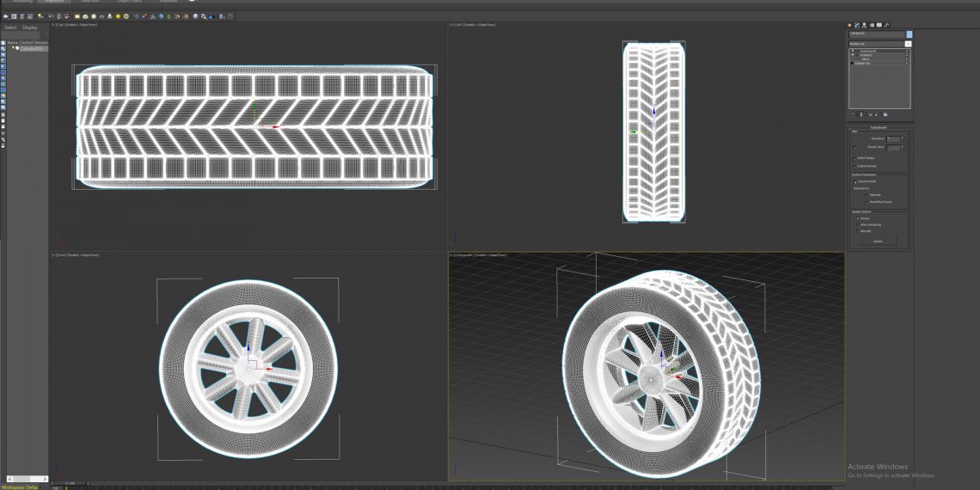Open the Display menu in Scene Explorer
This screenshot has height=490, width=980.
(30, 28)
